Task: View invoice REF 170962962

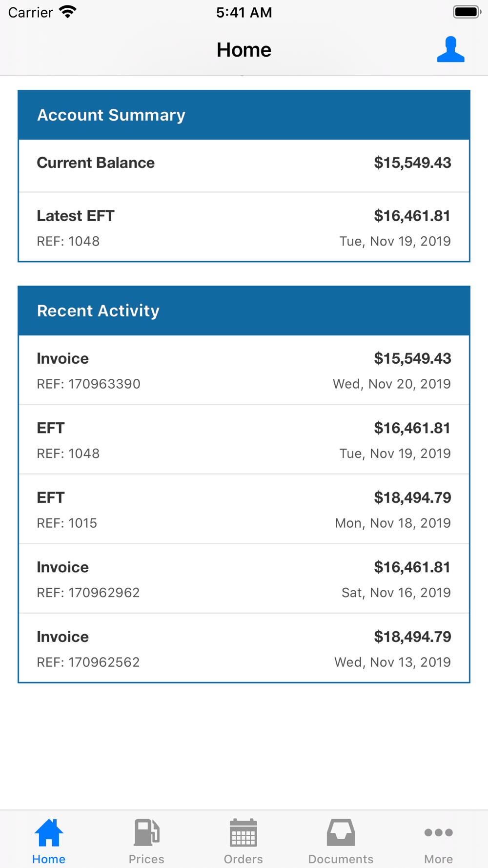Action: click(x=244, y=579)
